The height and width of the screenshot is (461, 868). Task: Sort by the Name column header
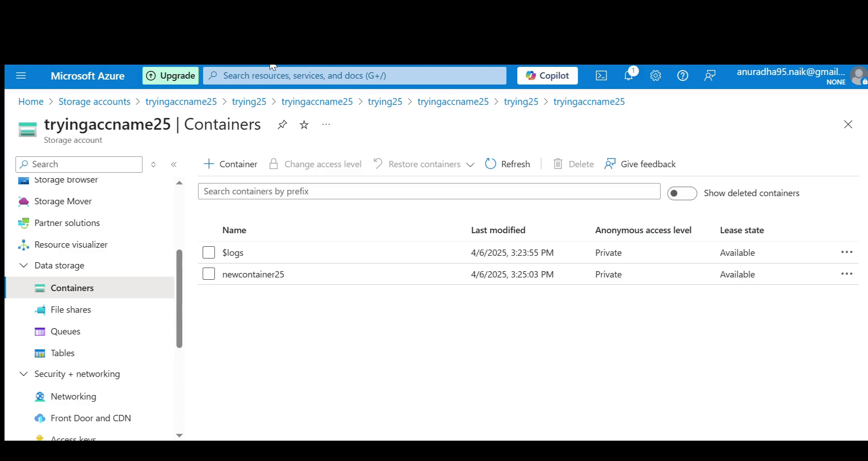pyautogui.click(x=234, y=230)
